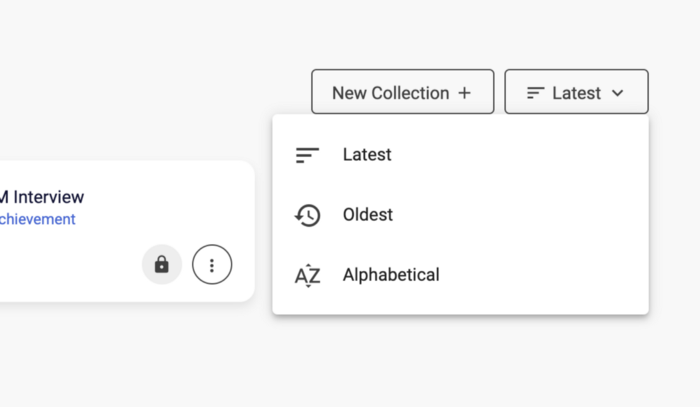Click the A-Z icon next to Alphabetical
The height and width of the screenshot is (407, 700).
308,275
